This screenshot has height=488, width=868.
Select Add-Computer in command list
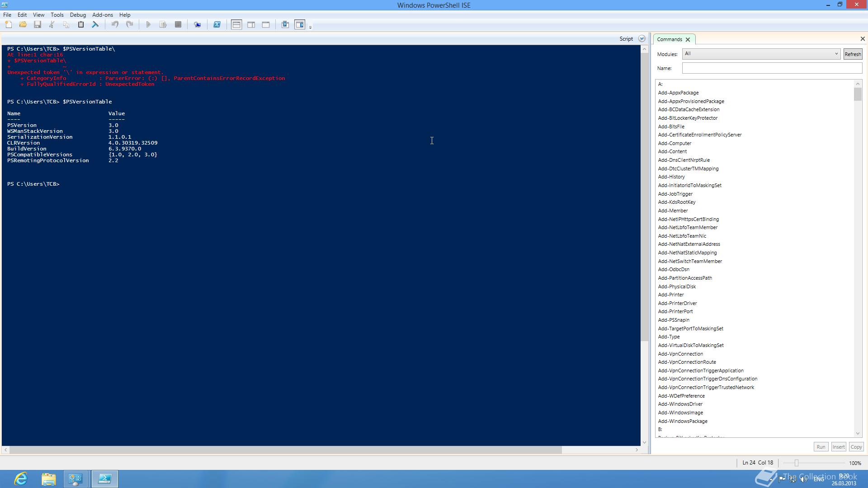[675, 143]
